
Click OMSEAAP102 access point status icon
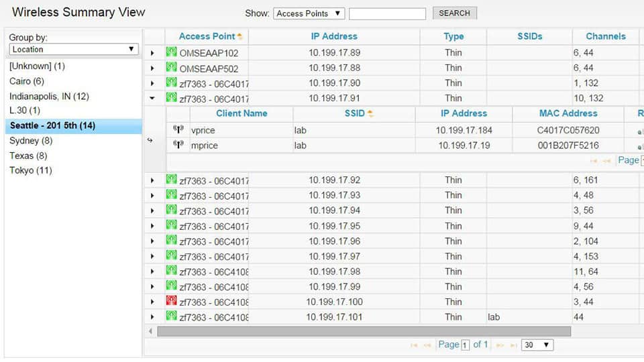[x=171, y=52]
